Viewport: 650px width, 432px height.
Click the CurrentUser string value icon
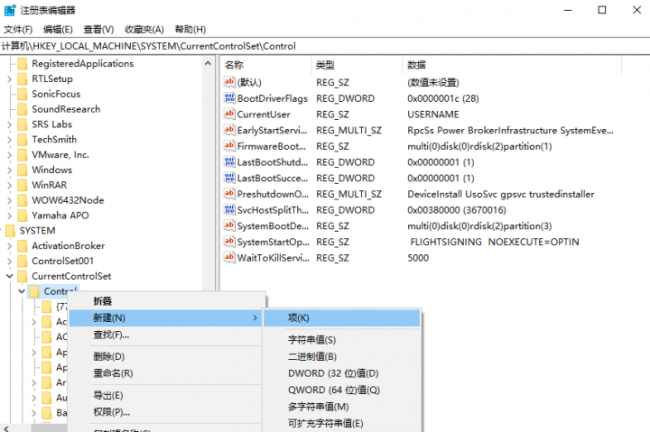click(x=229, y=114)
